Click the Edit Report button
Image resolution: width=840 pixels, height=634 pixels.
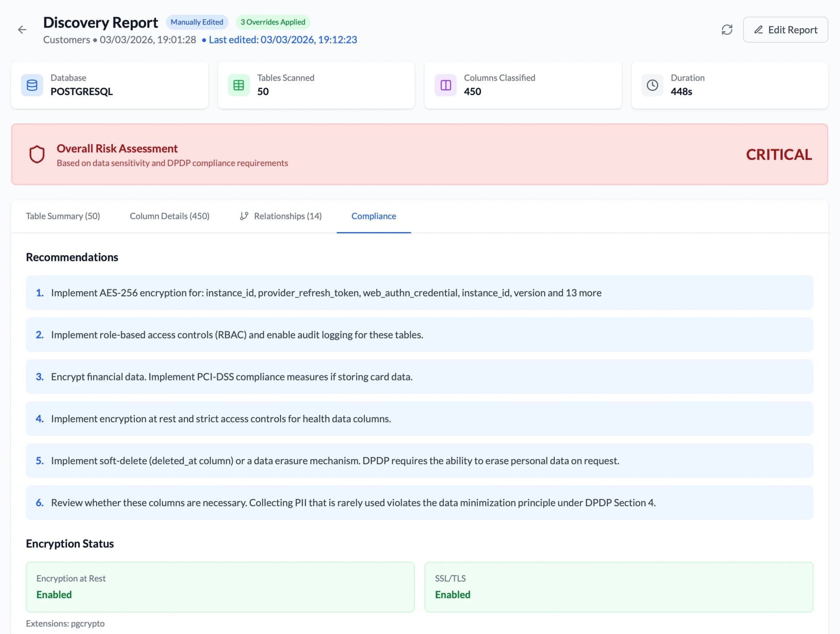pyautogui.click(x=785, y=29)
